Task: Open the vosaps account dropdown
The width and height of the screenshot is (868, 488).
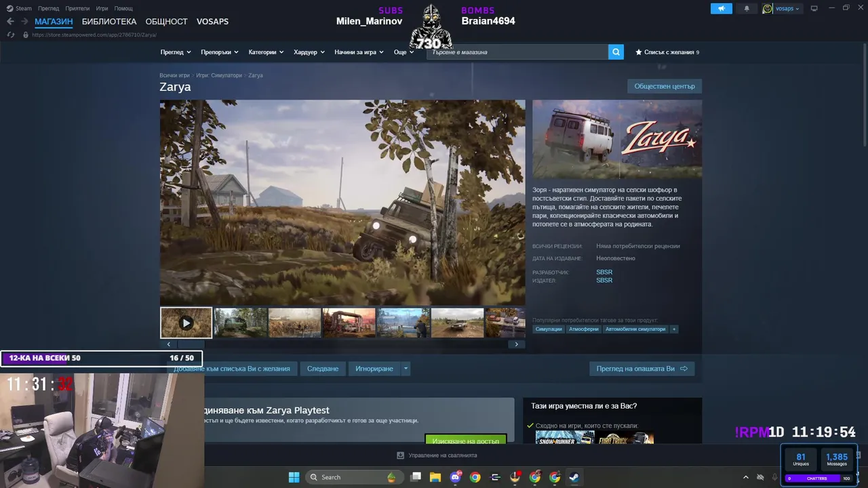Action: pos(781,8)
